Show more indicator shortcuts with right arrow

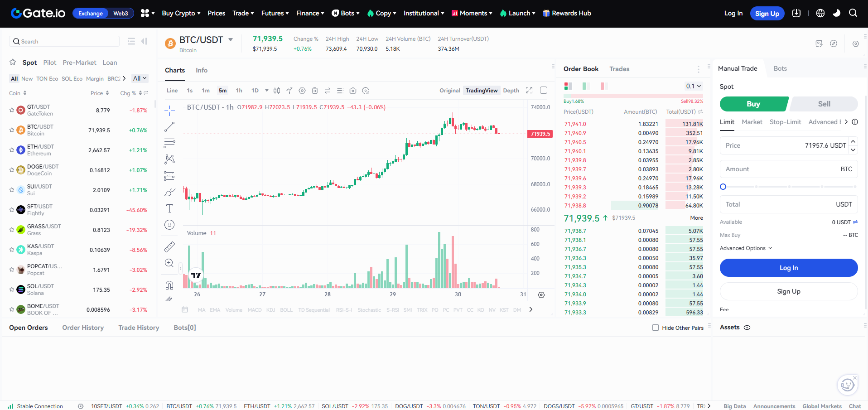coord(531,310)
